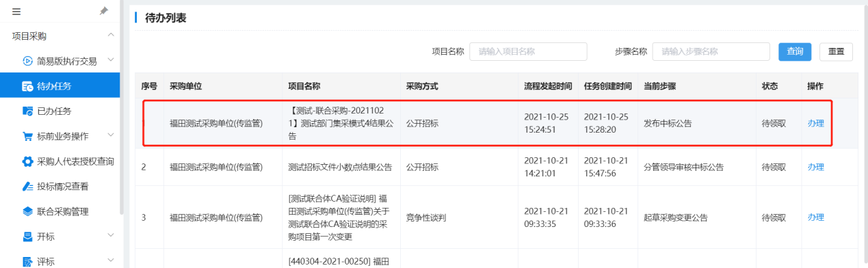Click 办理 for the 分管领导审核中标公告 row

coord(815,167)
